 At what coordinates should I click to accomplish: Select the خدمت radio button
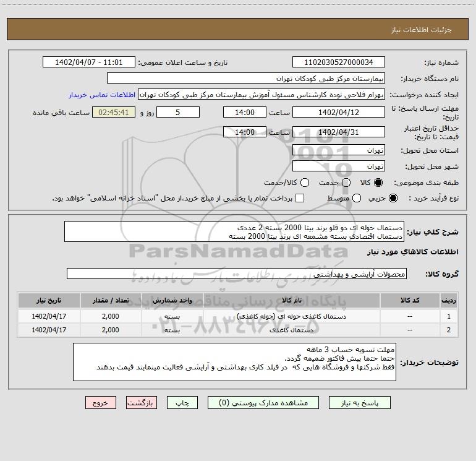(x=346, y=183)
